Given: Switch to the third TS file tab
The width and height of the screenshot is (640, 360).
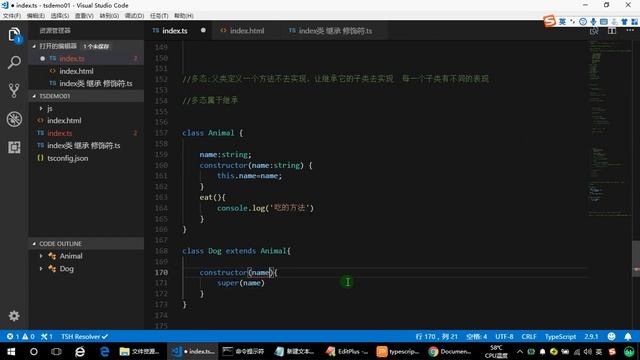Looking at the screenshot, I should click(x=335, y=31).
